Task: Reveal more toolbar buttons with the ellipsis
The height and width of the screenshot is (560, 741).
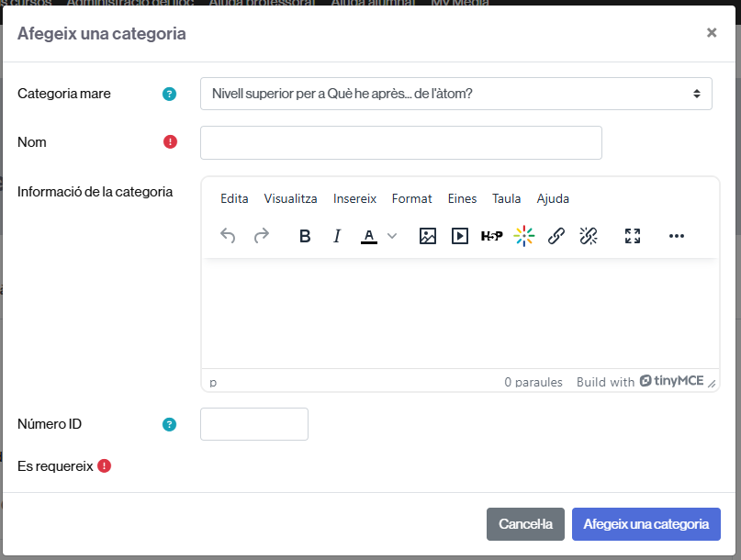Action: click(x=676, y=236)
